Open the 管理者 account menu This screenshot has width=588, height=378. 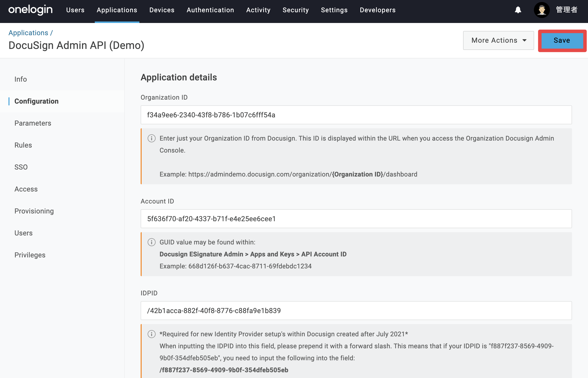(x=567, y=10)
